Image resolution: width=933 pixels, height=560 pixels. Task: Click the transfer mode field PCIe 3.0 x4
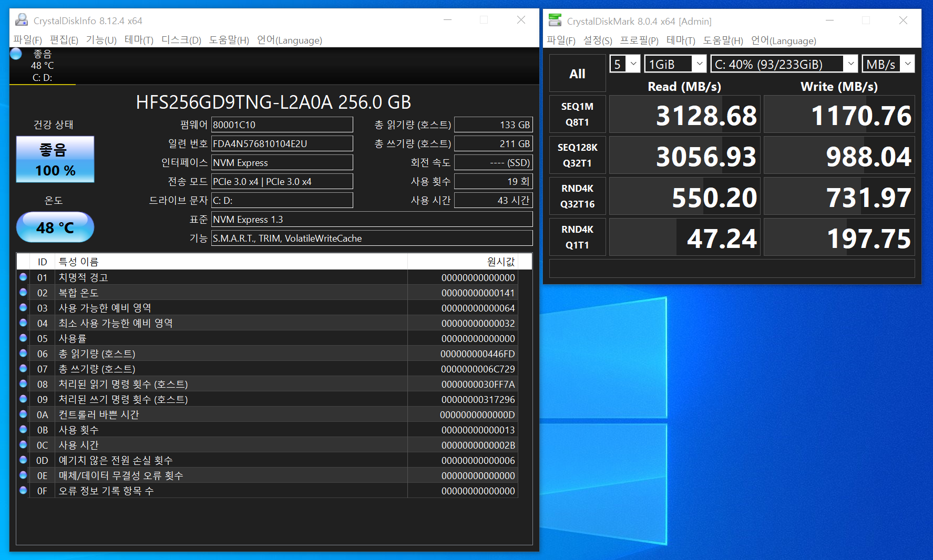pyautogui.click(x=282, y=181)
